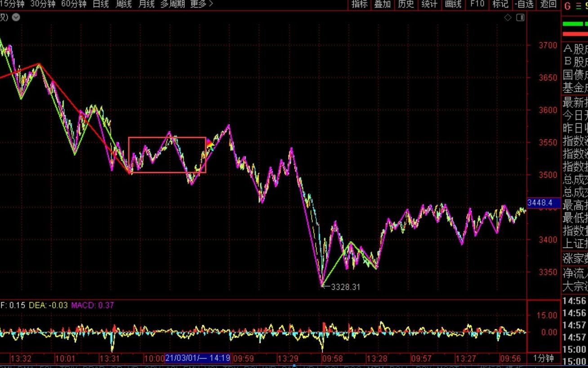588x368 pixels.
Task: Switch to the 60分钟 period tab
Action: [x=74, y=4]
